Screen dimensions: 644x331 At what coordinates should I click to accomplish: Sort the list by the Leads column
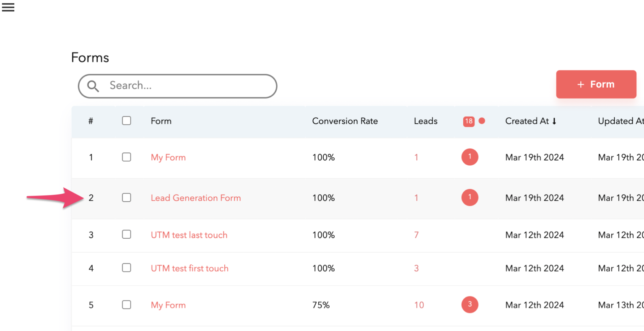[426, 121]
